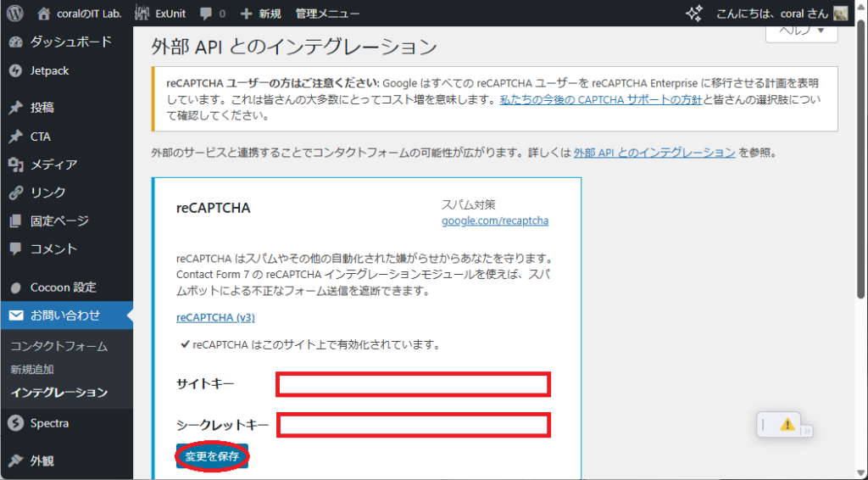
Task: Click the 外観 paintbrush icon
Action: point(15,460)
